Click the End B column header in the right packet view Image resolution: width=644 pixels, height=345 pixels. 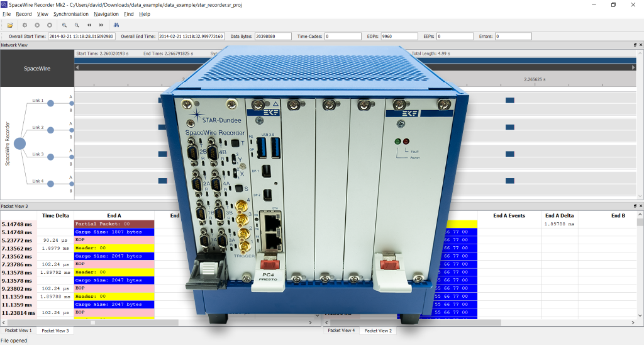618,215
